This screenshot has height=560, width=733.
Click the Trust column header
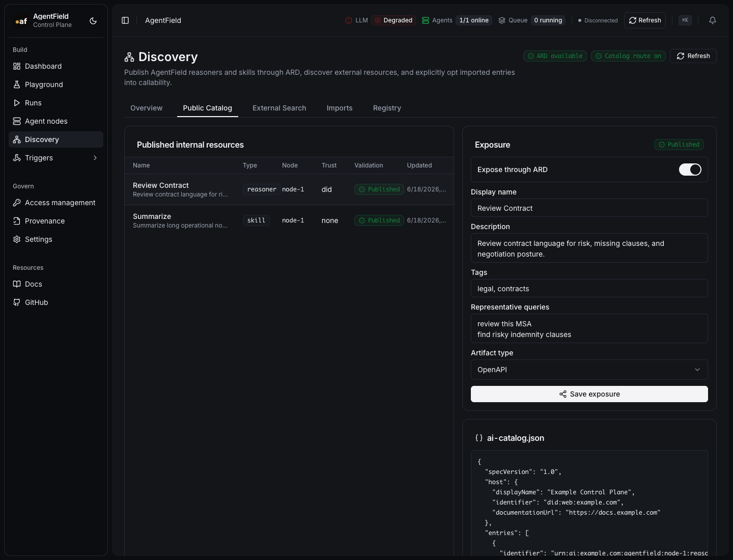pyautogui.click(x=329, y=165)
